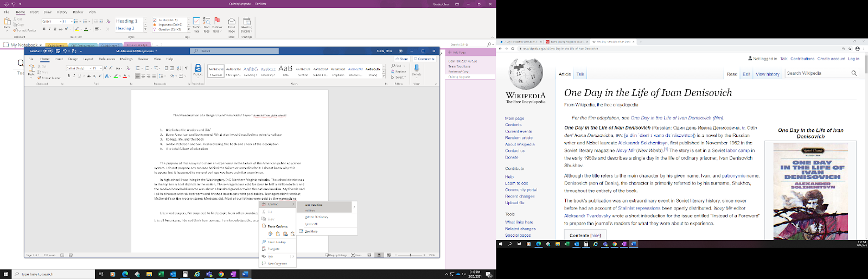Image resolution: width=868 pixels, height=279 pixels.
Task: Click Word zoom slider in status bar
Action: point(411,255)
